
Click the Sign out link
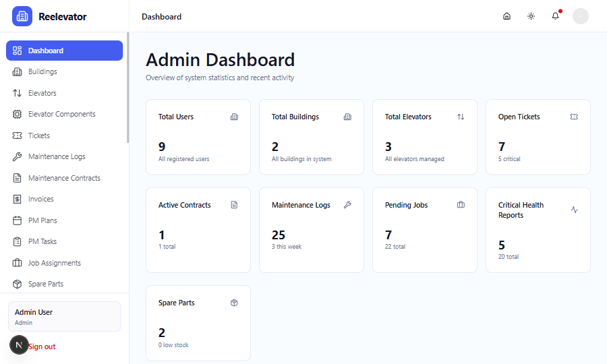42,346
